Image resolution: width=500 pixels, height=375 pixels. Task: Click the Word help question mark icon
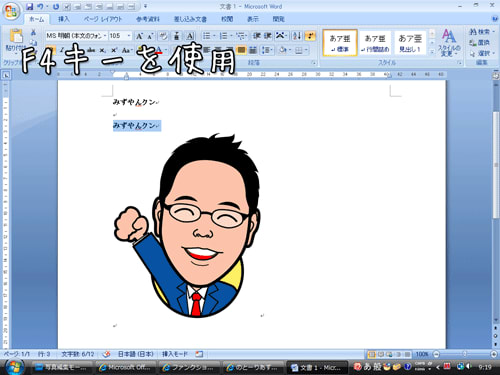[494, 19]
